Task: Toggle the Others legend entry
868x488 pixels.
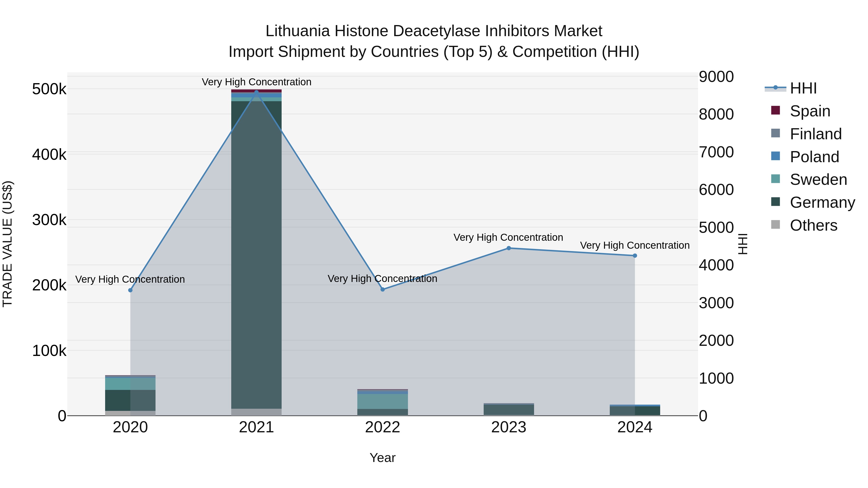Action: coord(804,225)
